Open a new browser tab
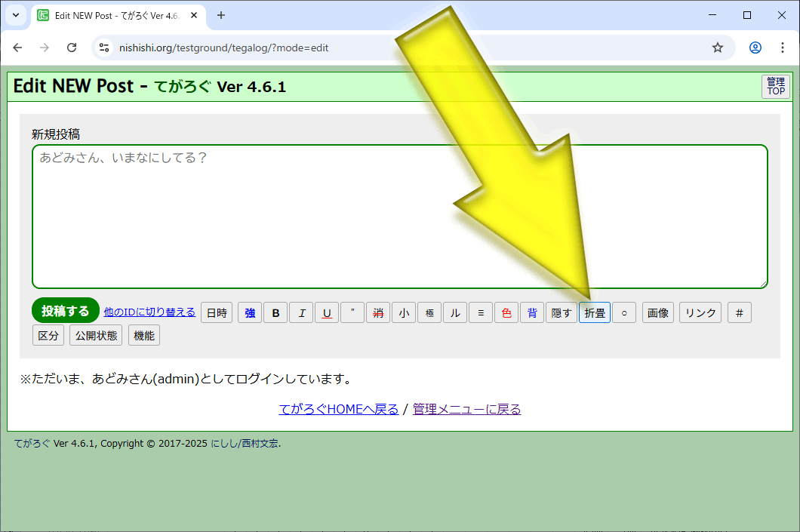The image size is (800, 532). (x=221, y=15)
